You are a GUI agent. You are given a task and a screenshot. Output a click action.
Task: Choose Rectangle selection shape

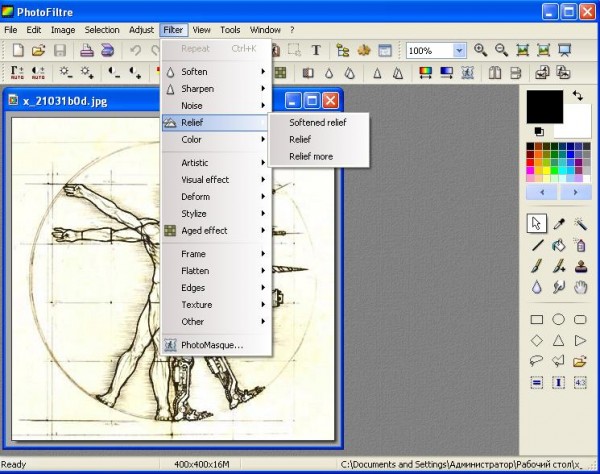537,319
